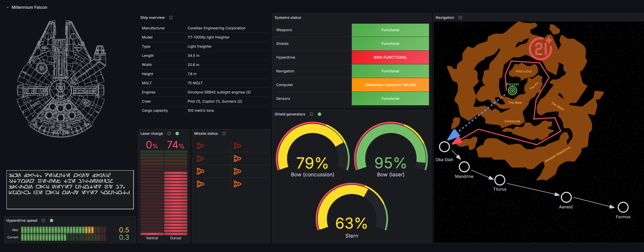Click the Formos waypoint circle
The image size is (644, 252).
coord(623,207)
